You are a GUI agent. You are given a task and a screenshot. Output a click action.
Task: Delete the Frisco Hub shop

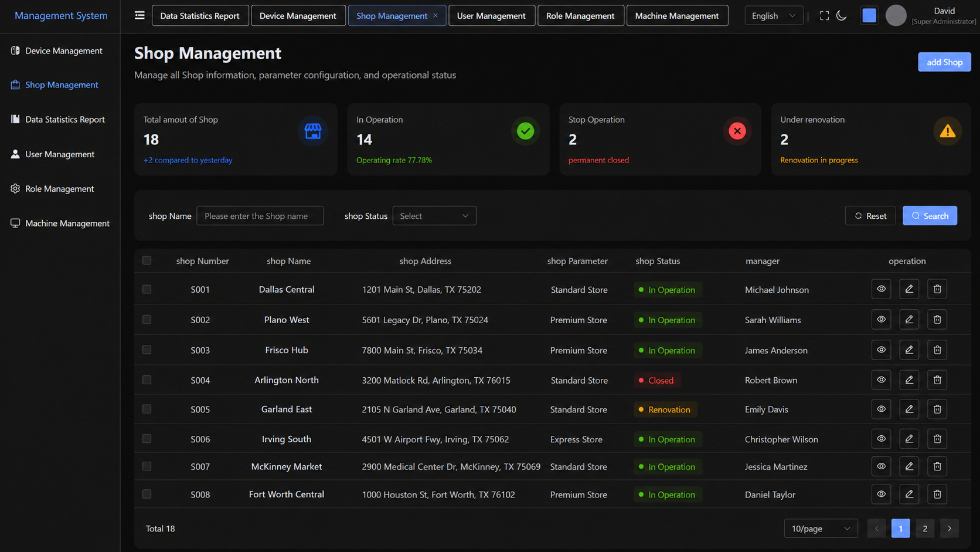[x=937, y=350]
